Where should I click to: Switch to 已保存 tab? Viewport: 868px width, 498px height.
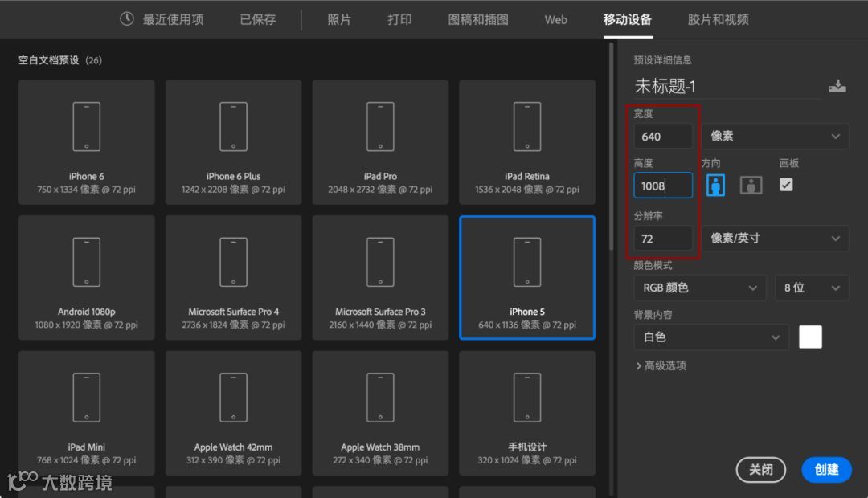(257, 19)
